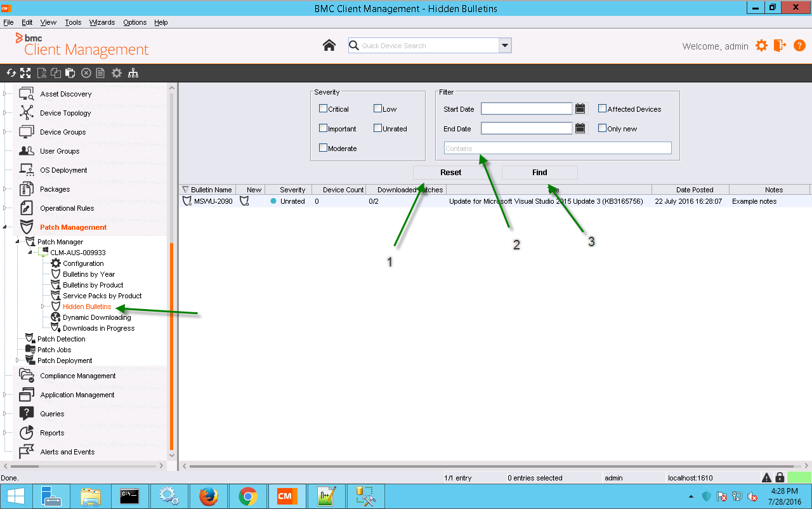Screen dimensions: 812x509
Task: Open the Quick Device Search dropdown arrow
Action: [505, 45]
